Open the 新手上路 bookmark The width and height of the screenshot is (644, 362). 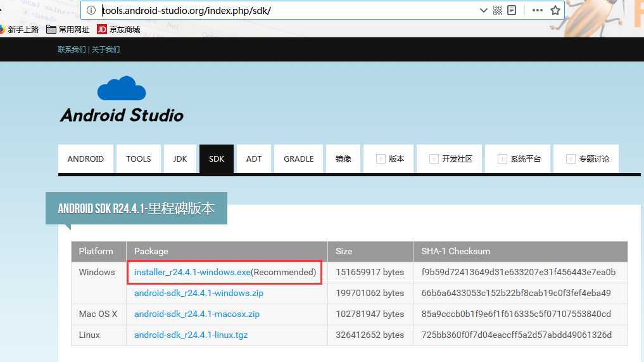(19, 30)
